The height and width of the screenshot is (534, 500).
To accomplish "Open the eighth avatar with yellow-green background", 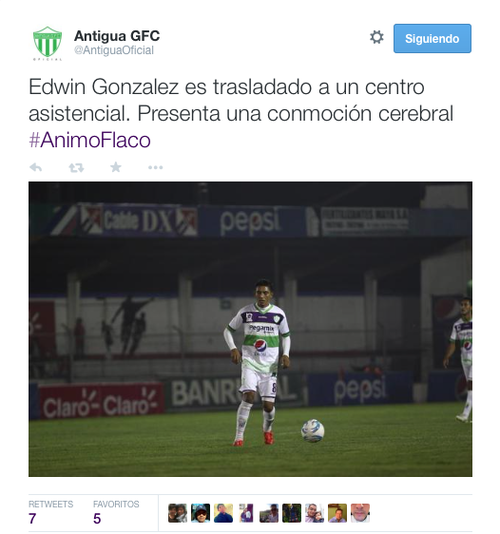I will (x=338, y=513).
